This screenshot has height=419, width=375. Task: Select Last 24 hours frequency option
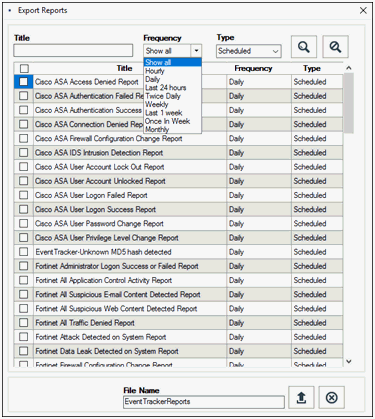(172, 88)
